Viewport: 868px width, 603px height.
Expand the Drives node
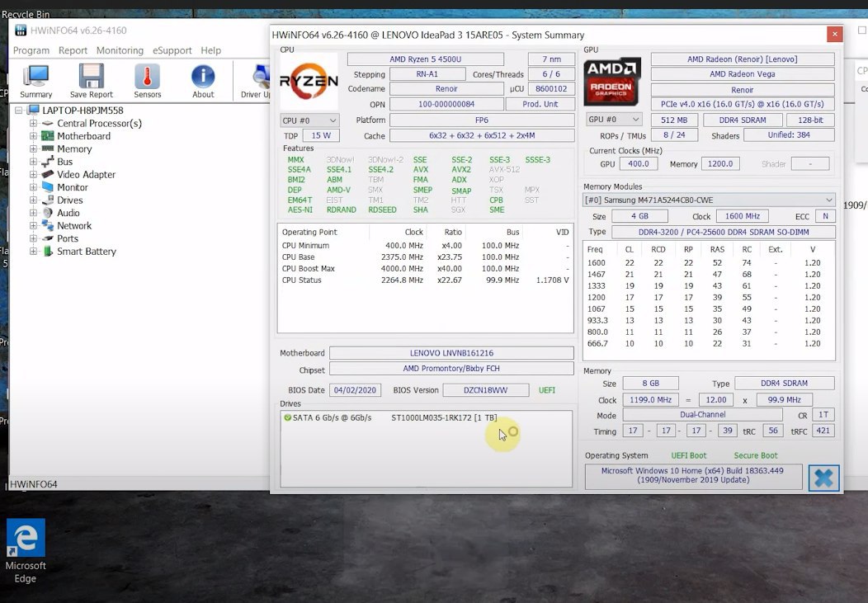(x=33, y=200)
